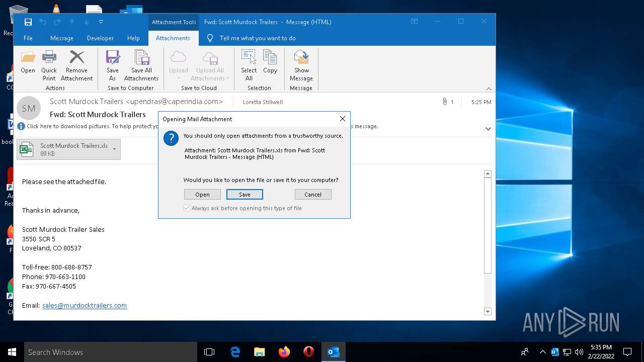Click message scrollbar down arrow
Image resolution: width=644 pixels, height=362 pixels.
pos(488,312)
